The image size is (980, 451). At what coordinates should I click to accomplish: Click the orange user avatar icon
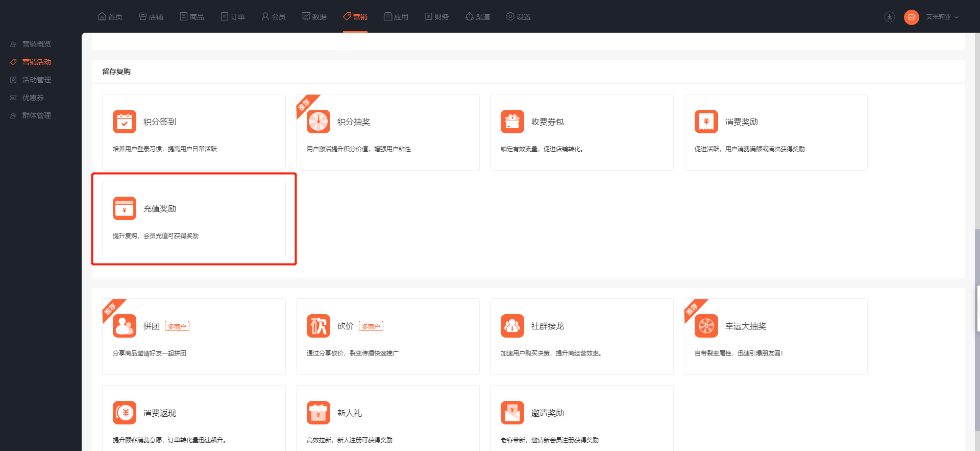click(x=912, y=17)
